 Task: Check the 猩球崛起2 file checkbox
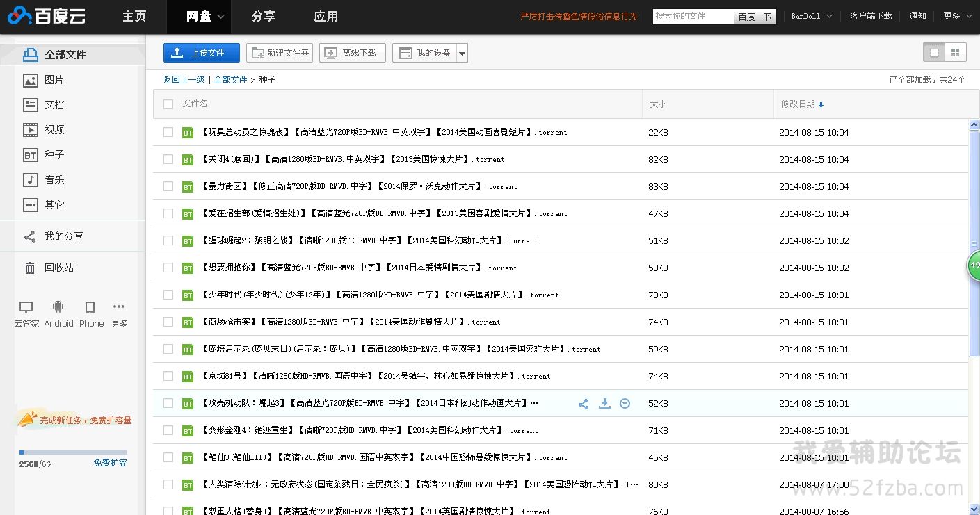coord(168,240)
